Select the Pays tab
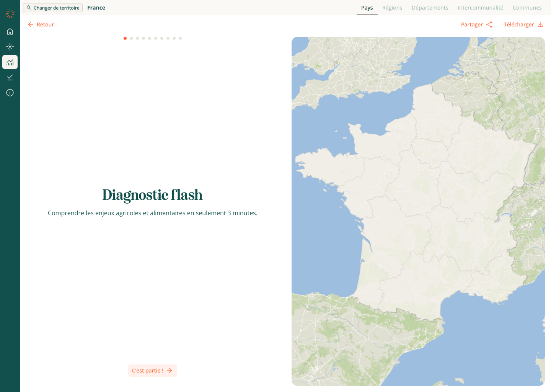 (367, 8)
